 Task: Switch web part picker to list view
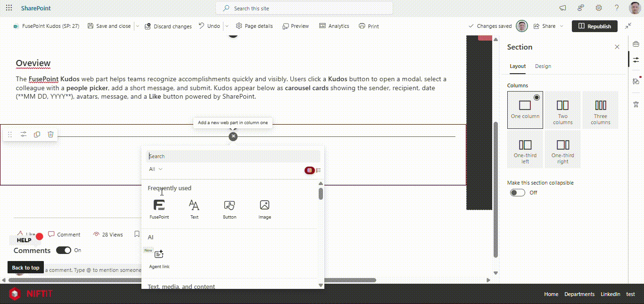coord(319,170)
